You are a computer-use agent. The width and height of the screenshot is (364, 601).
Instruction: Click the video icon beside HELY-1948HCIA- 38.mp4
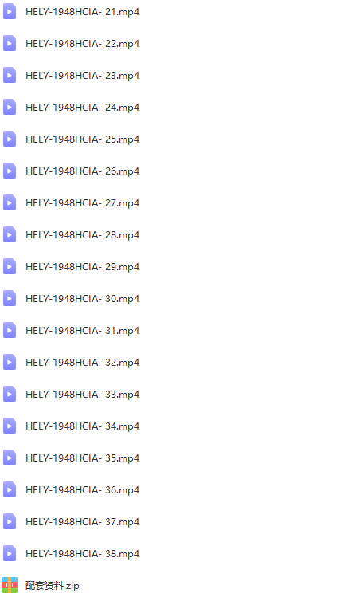pyautogui.click(x=10, y=553)
